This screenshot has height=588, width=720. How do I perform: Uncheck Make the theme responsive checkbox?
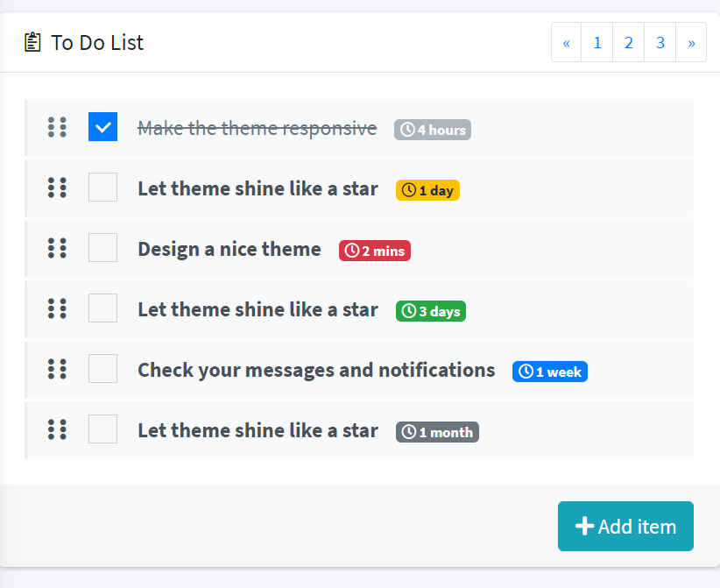point(102,127)
